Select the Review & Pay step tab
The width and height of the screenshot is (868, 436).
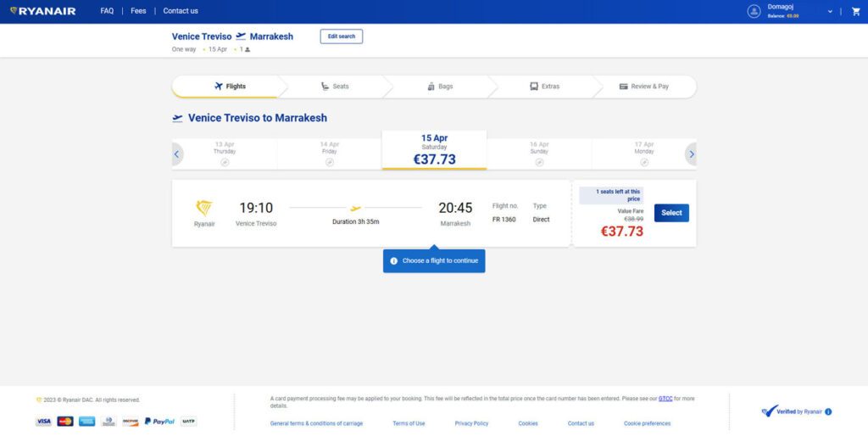click(x=644, y=87)
